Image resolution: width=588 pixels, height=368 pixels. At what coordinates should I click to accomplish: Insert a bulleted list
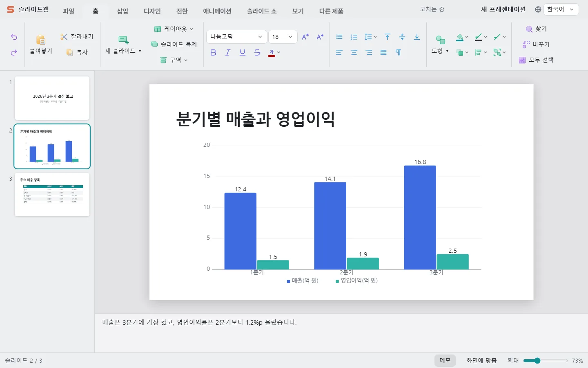tap(339, 37)
